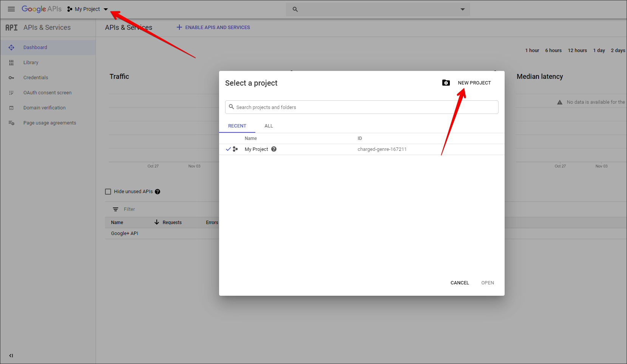Click the help icon beside My Project name

274,149
